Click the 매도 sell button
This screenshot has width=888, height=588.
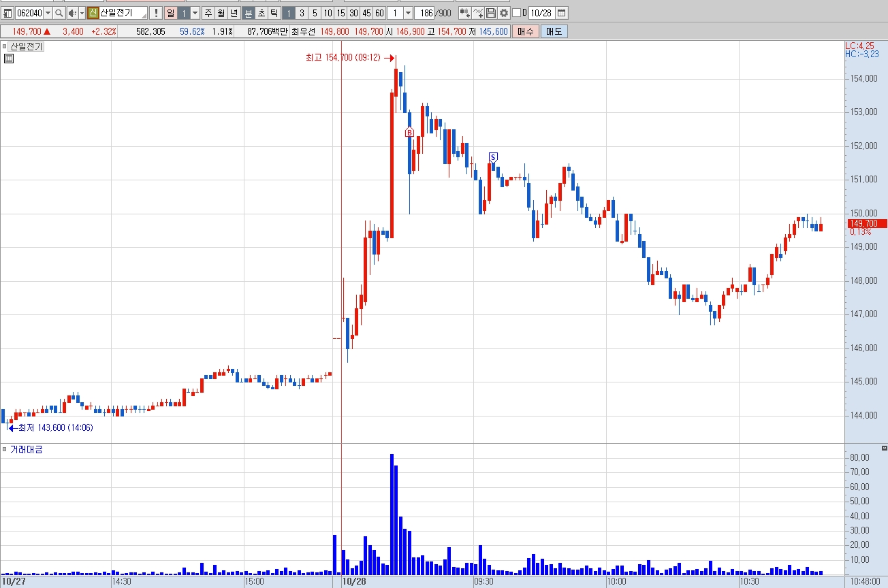pyautogui.click(x=554, y=31)
